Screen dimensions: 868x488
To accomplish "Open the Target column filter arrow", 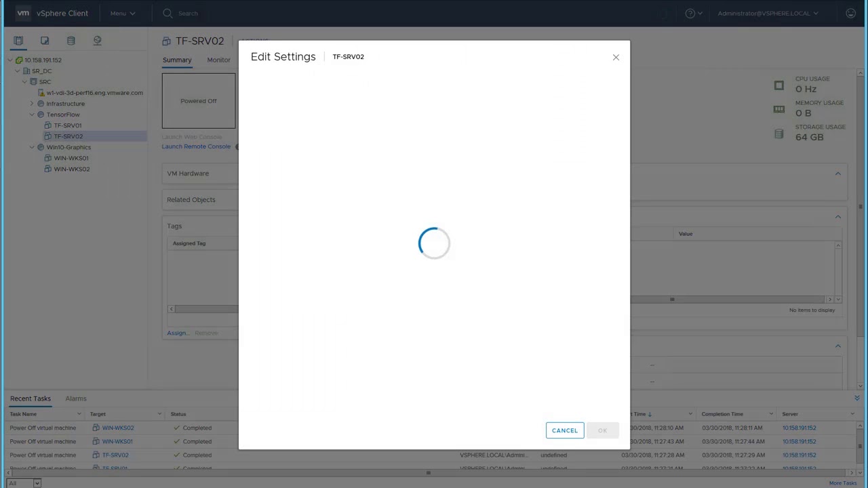I will 159,414.
